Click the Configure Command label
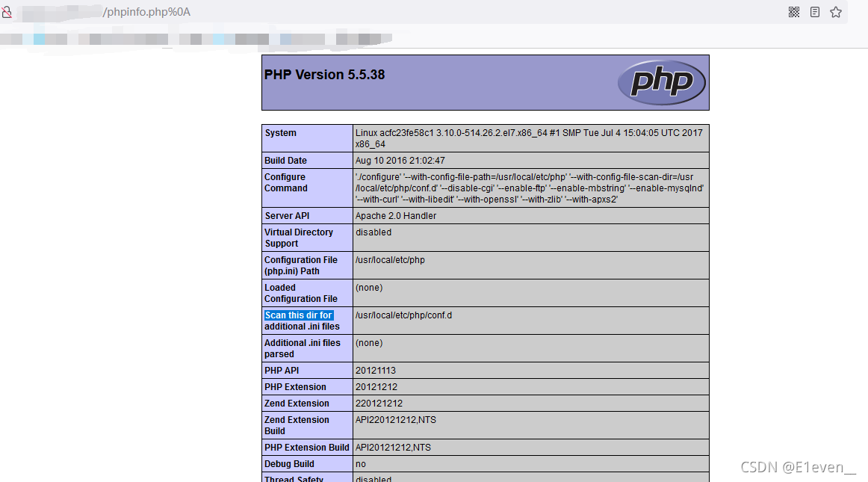 (285, 183)
